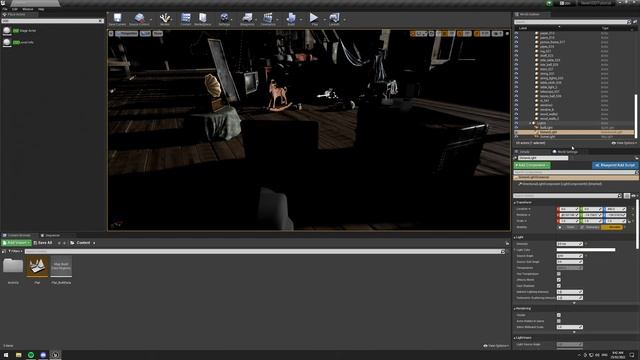Image resolution: width=640 pixels, height=360 pixels.
Task: Hide picture_frame_017 via its eye icon
Action: [x=516, y=42]
